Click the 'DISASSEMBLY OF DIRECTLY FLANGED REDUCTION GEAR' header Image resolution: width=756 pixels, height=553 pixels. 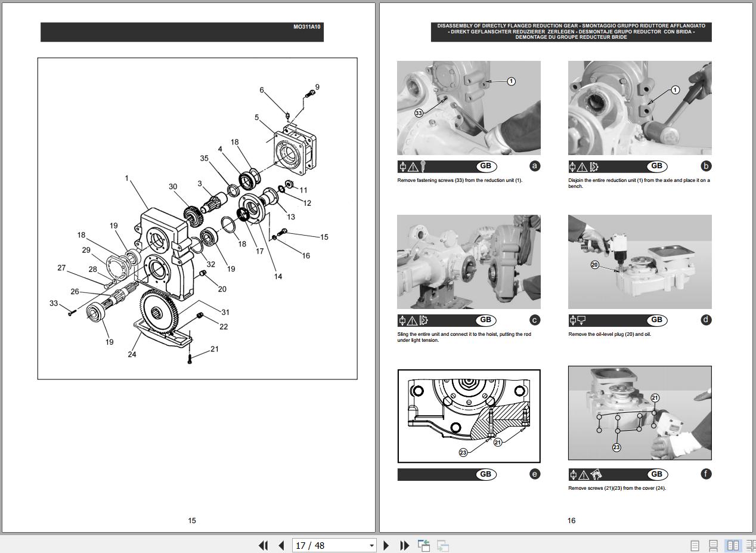571,32
